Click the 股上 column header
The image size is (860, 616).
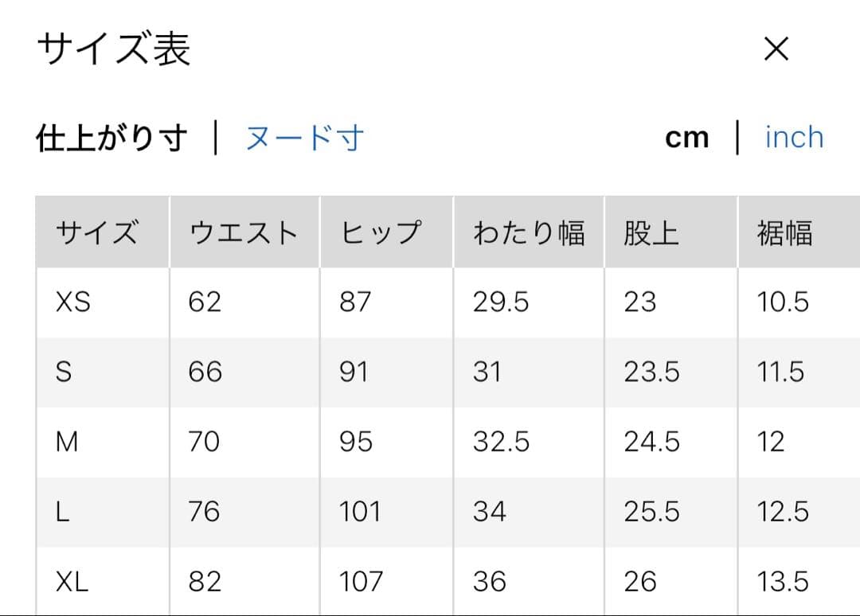(651, 233)
